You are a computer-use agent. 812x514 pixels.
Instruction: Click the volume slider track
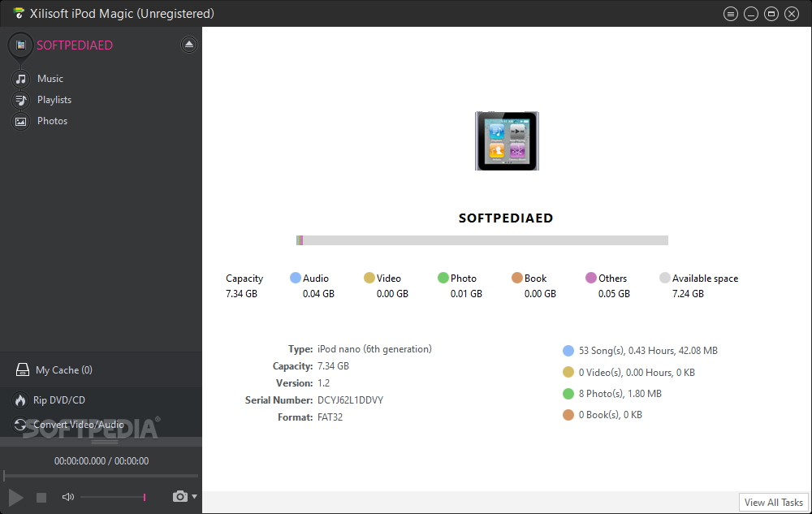point(112,497)
